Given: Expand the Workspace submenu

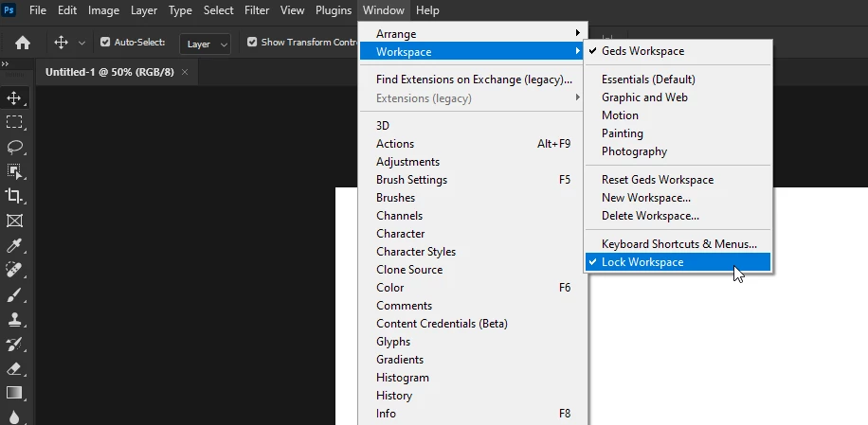Looking at the screenshot, I should tap(473, 52).
